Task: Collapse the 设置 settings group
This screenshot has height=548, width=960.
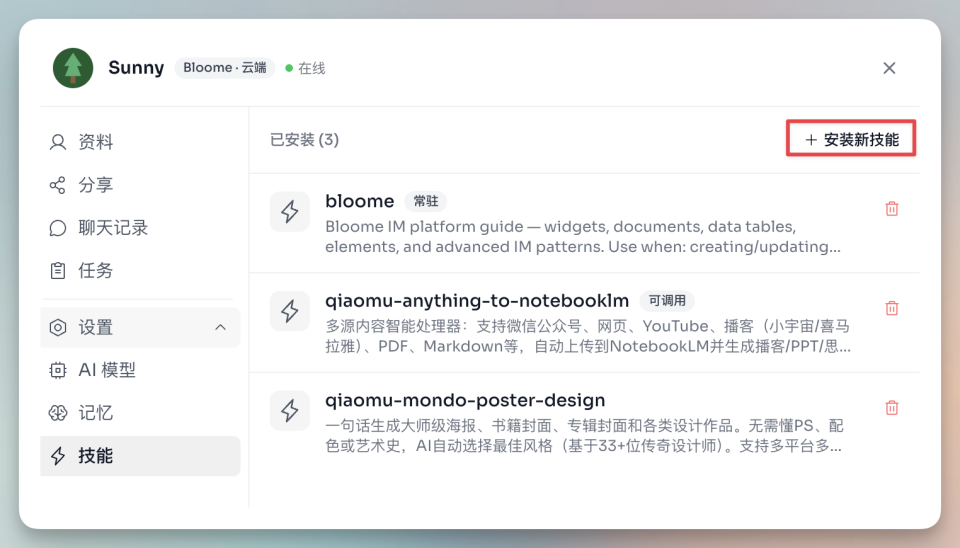Action: [140, 328]
